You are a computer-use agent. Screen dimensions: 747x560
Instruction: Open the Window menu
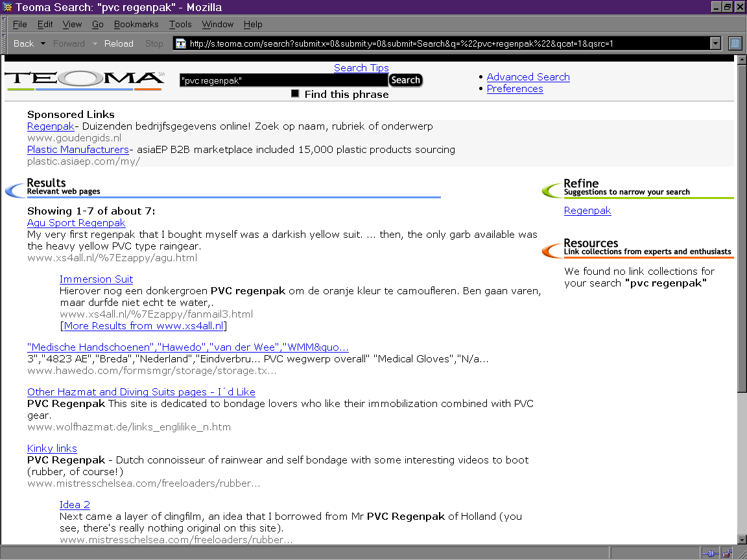coord(218,24)
